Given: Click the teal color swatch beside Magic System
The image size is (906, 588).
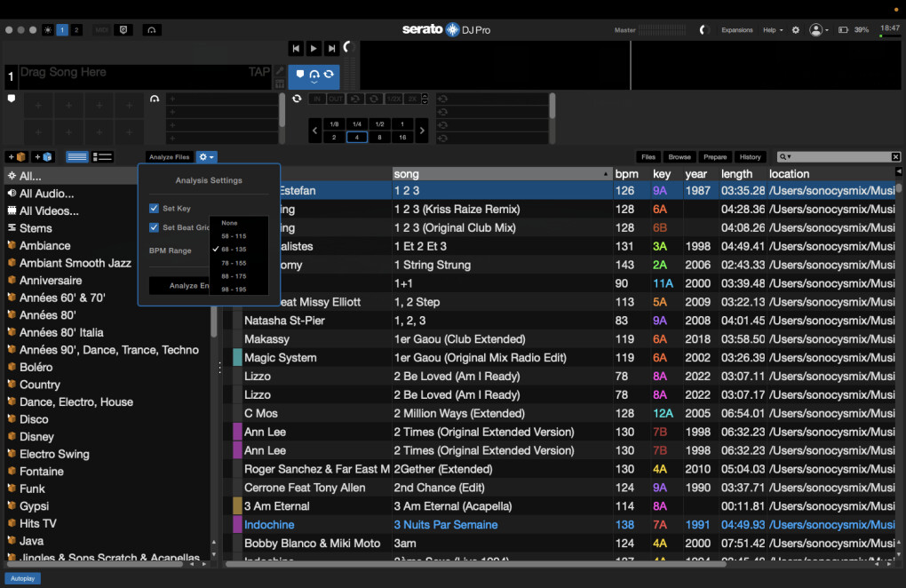Looking at the screenshot, I should coord(237,358).
